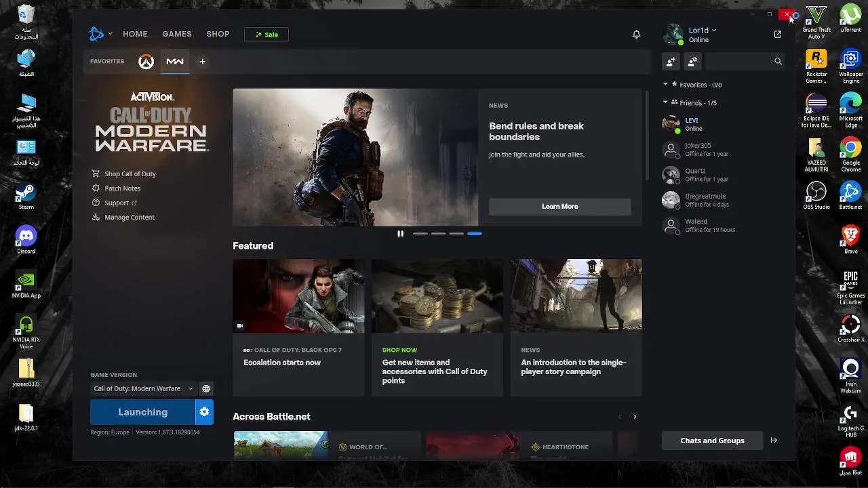Select friend Waleed in list
The width and height of the screenshot is (868, 488).
point(722,225)
